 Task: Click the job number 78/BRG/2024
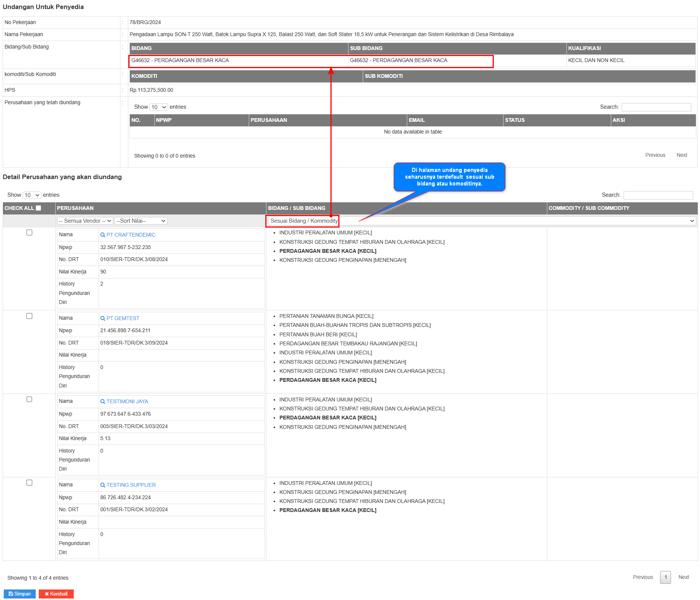[145, 23]
